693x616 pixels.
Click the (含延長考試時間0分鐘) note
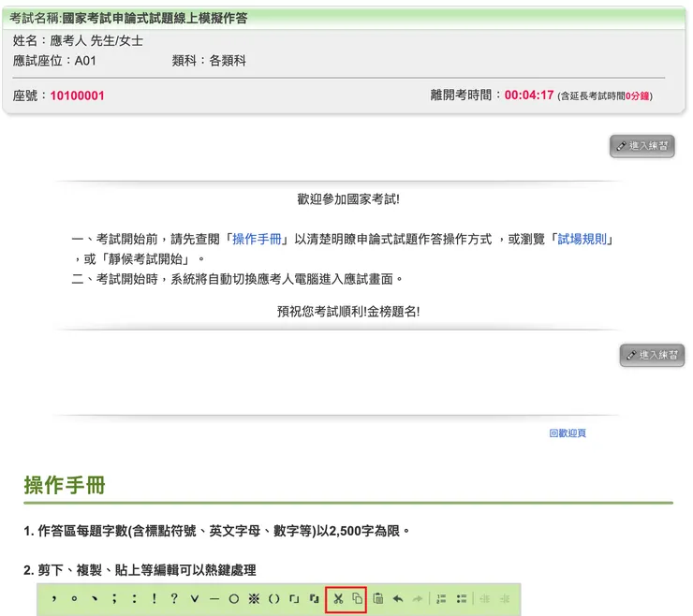pos(605,95)
